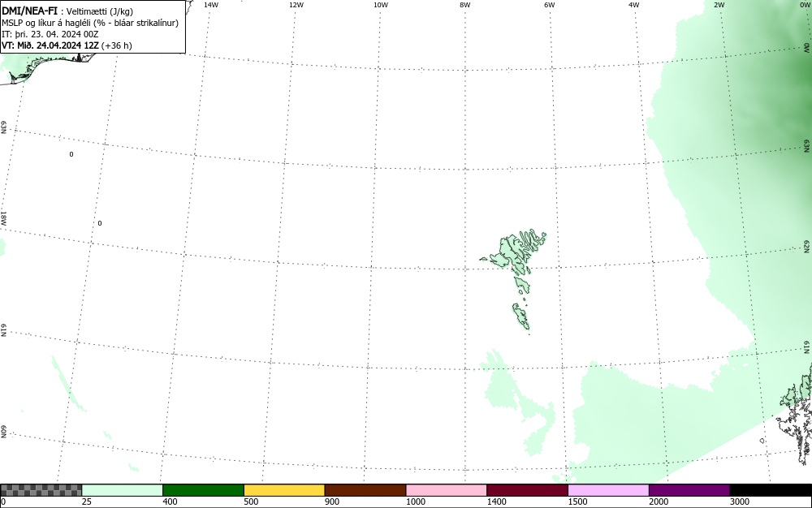Select the light violet 1500–2000 legend swatch

[x=608, y=490]
